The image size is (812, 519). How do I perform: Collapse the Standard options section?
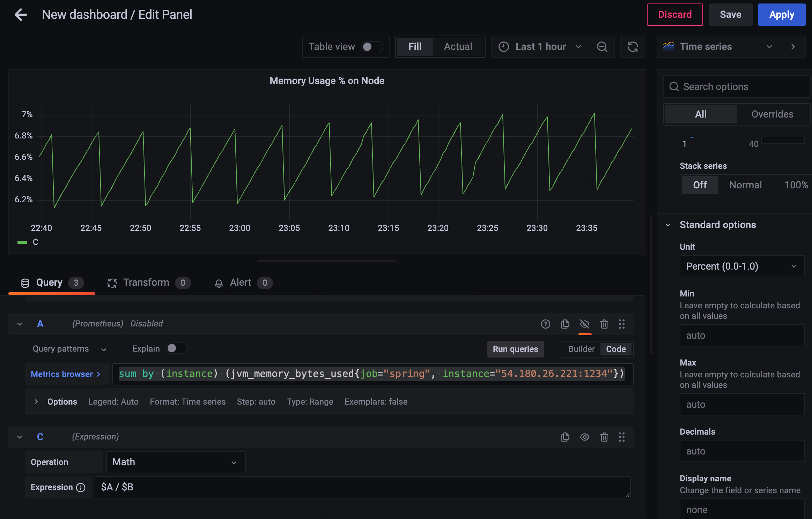668,225
